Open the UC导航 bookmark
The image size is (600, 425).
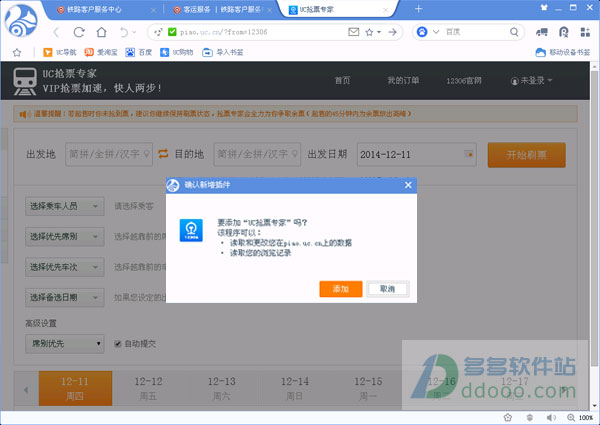[60, 52]
